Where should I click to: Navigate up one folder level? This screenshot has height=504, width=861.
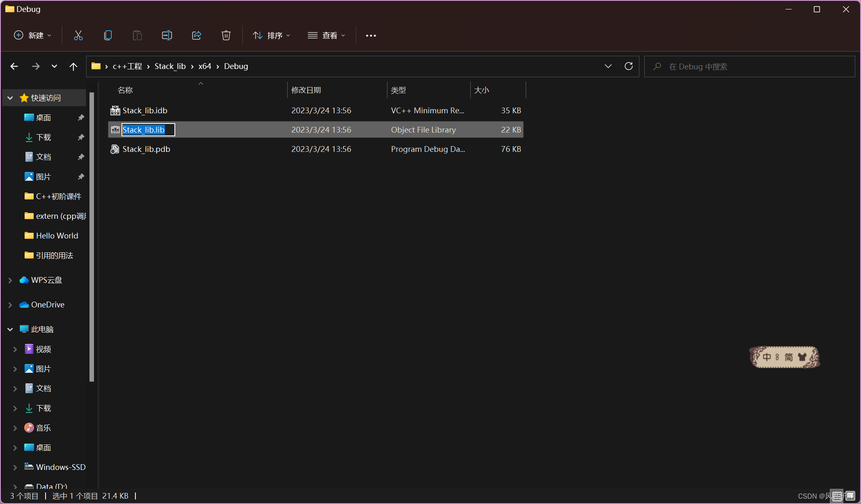(x=73, y=66)
